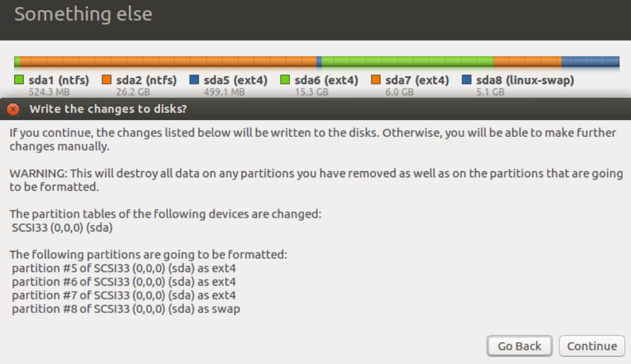The height and width of the screenshot is (364, 631).
Task: Click the blue swap segment ending the partition bar
Action: (590, 62)
